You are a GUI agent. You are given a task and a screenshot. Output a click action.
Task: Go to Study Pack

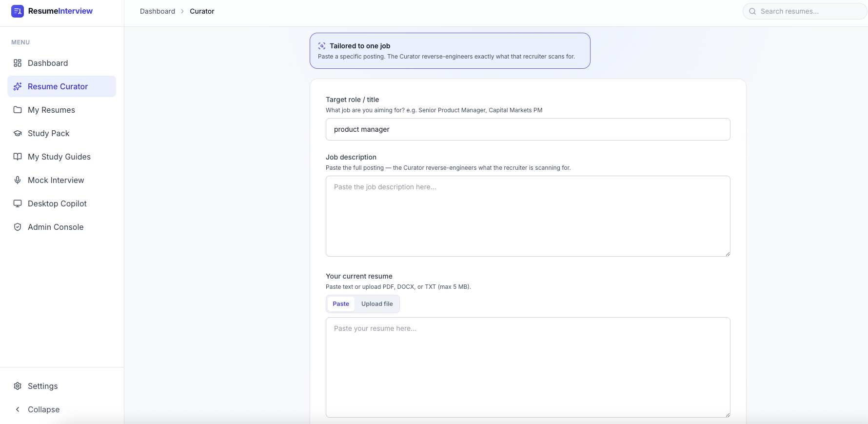pyautogui.click(x=61, y=133)
